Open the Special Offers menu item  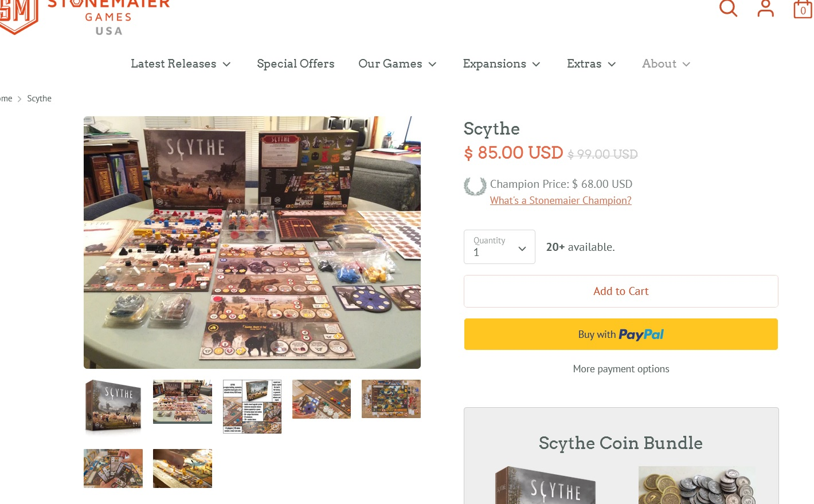(296, 64)
